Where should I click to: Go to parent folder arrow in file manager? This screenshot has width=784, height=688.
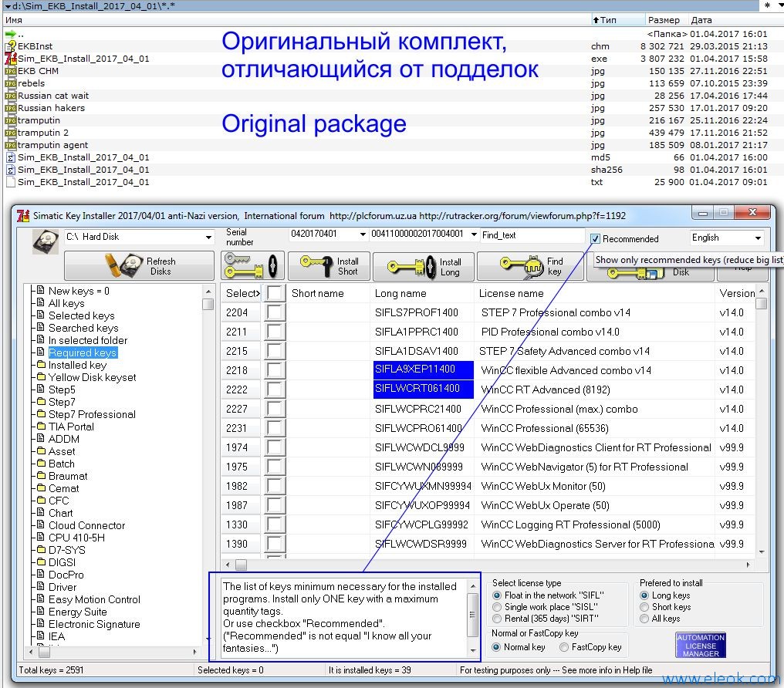[x=12, y=34]
